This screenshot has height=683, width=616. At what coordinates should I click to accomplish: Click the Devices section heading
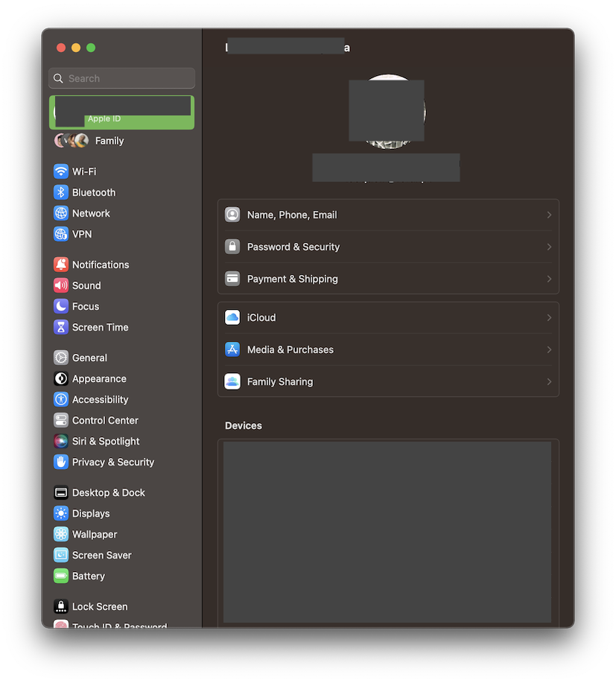coord(243,426)
